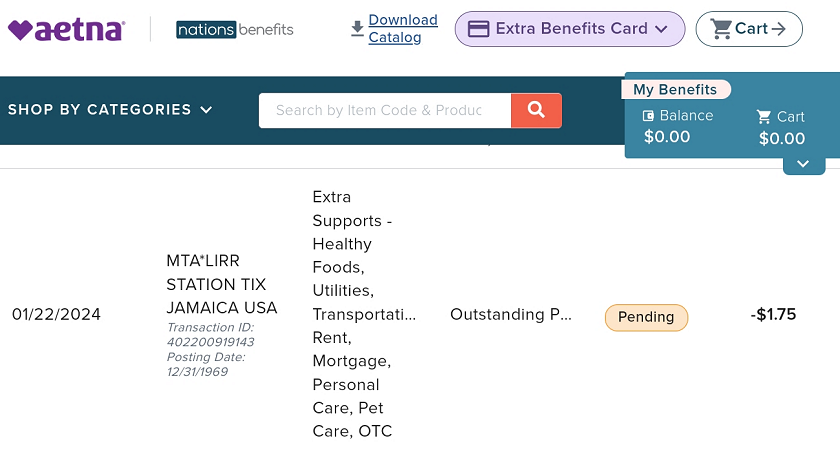This screenshot has width=840, height=450.
Task: Expand the Extra Benefits Card dropdown
Action: tap(662, 29)
